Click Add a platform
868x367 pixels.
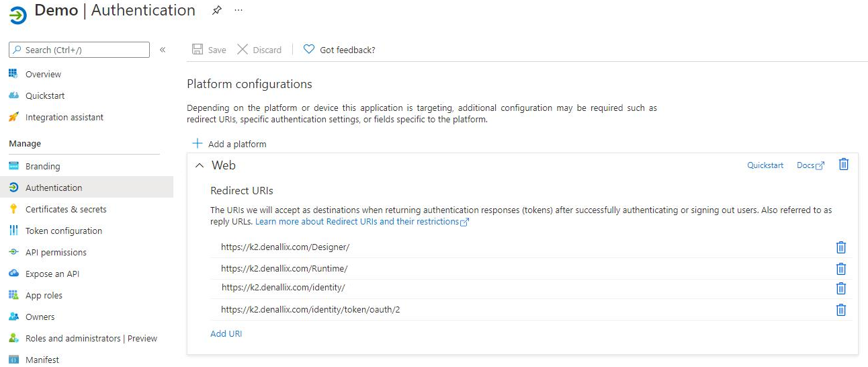pyautogui.click(x=230, y=144)
